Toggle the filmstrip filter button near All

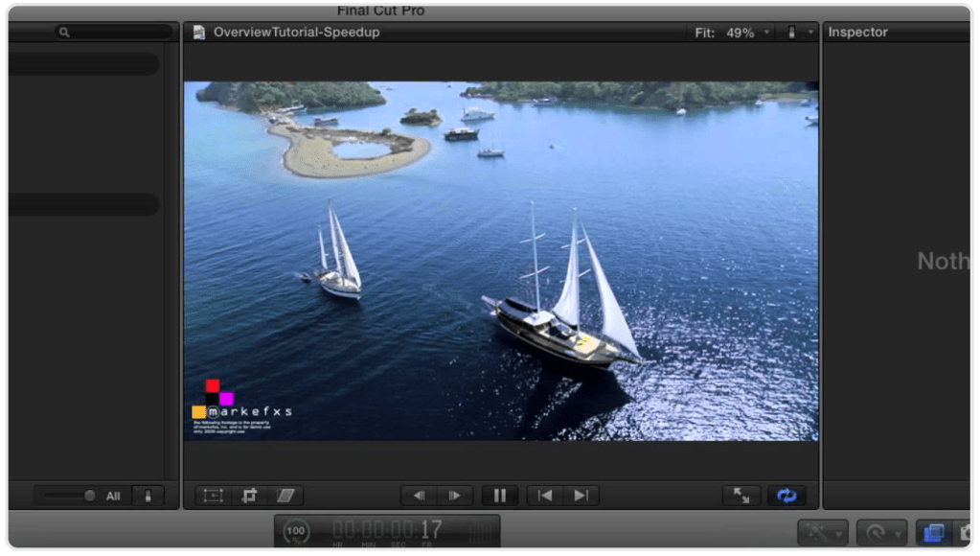click(148, 496)
